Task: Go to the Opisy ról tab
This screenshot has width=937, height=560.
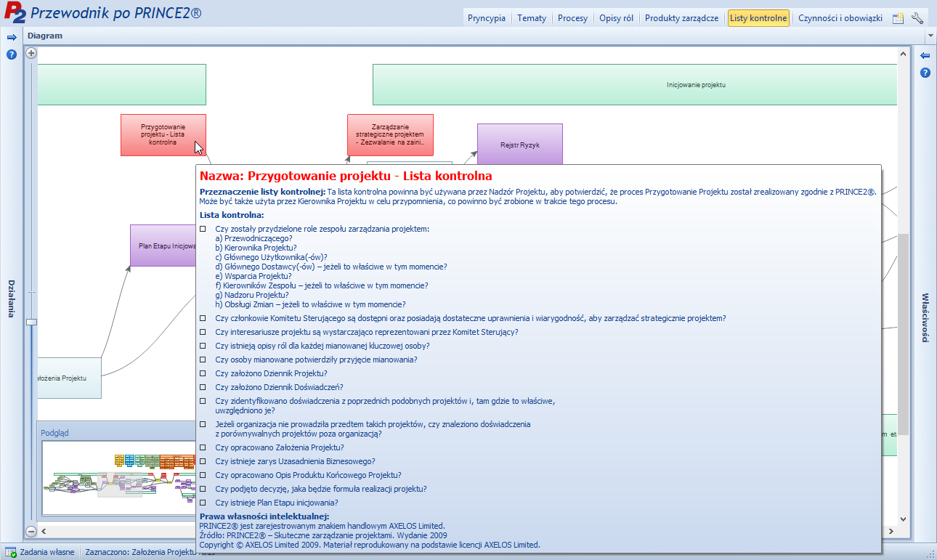Action: [616, 18]
